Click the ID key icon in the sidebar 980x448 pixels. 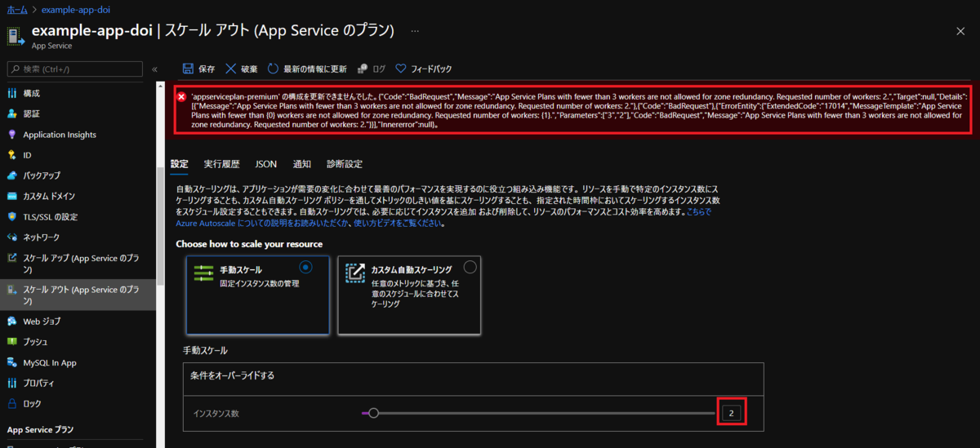click(x=12, y=155)
